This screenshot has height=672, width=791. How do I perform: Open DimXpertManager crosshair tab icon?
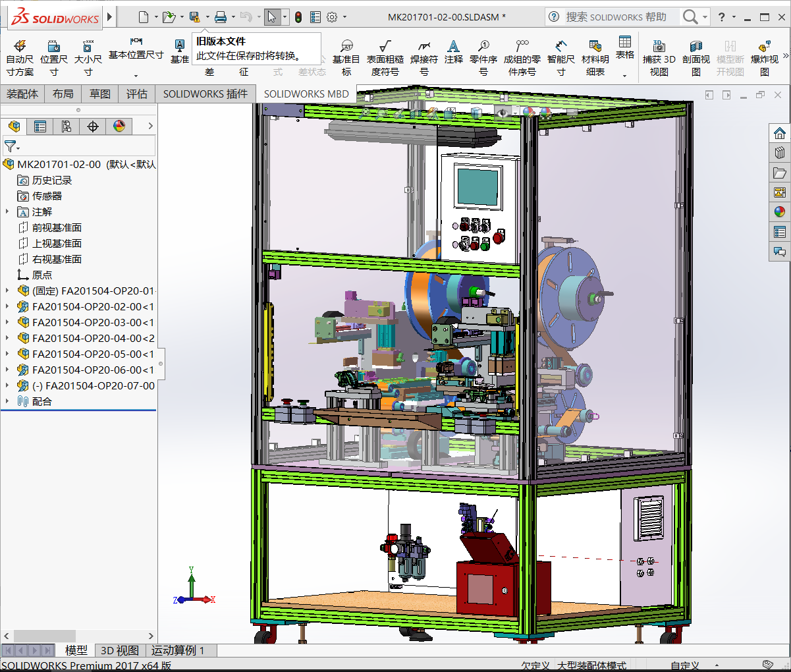pyautogui.click(x=93, y=126)
